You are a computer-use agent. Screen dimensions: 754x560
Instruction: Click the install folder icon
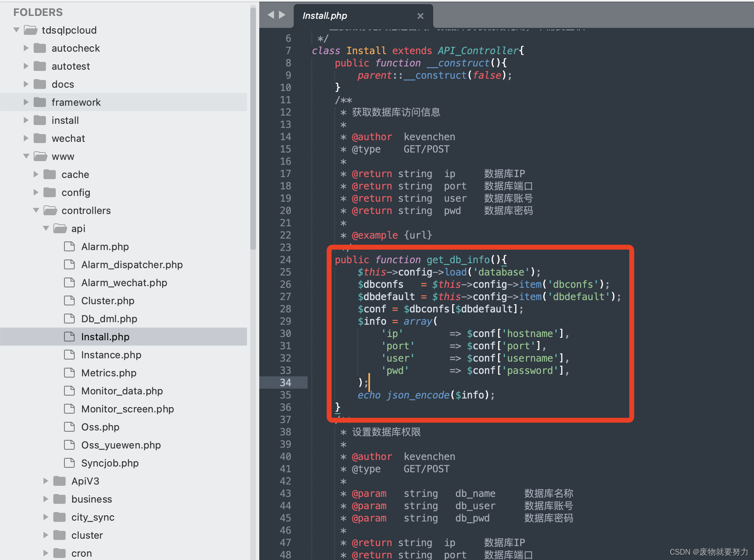[40, 120]
